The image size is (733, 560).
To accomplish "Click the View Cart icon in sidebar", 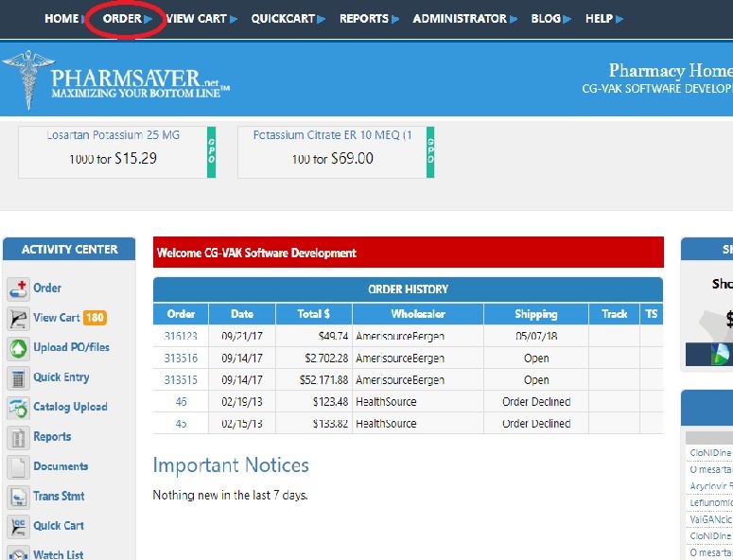I will (x=18, y=319).
